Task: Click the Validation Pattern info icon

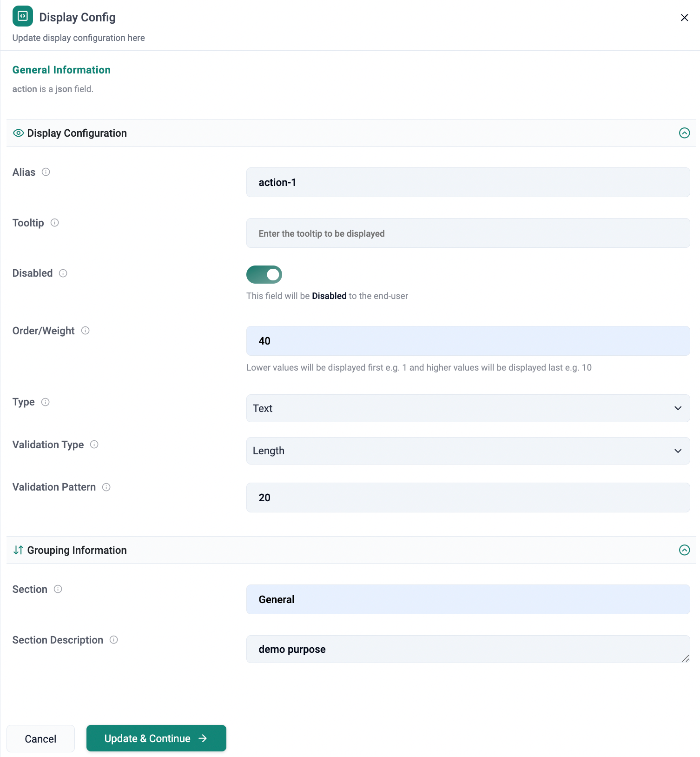Action: click(x=106, y=487)
